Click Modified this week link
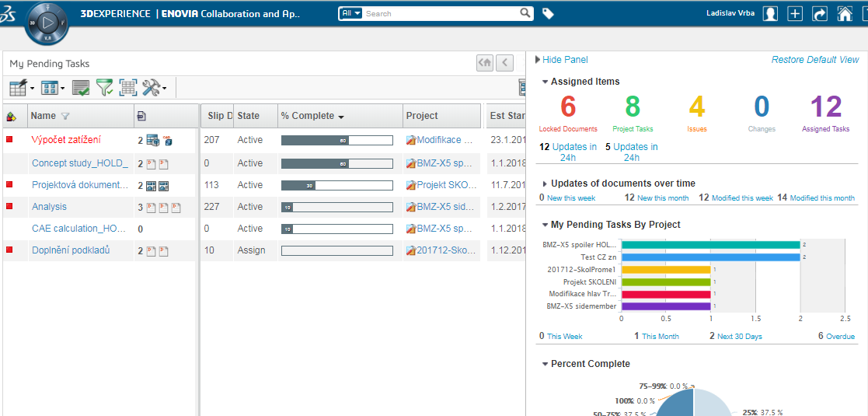Viewport: 868px width, 416px height. [x=742, y=198]
